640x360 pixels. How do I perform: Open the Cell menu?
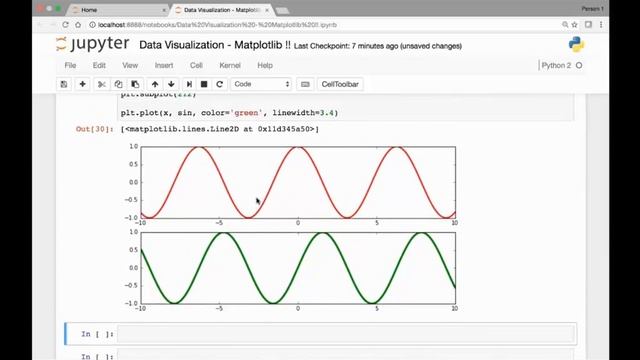196,65
